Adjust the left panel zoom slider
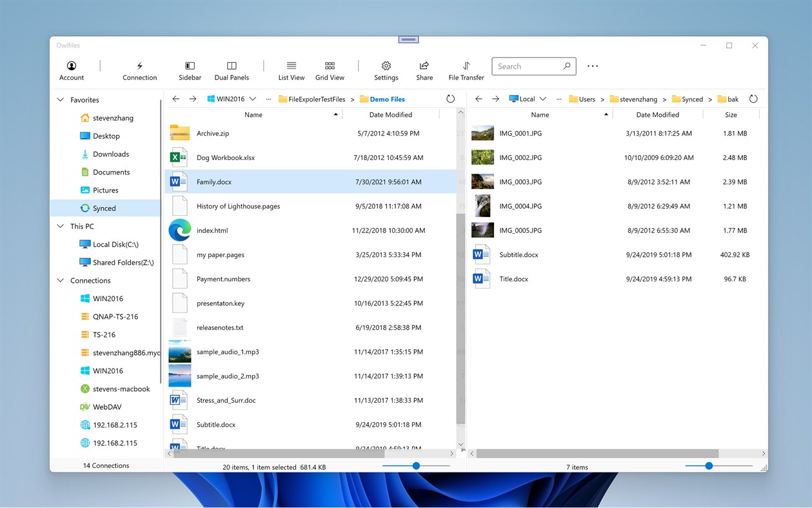Screen dimensions: 812x508 coord(416,465)
